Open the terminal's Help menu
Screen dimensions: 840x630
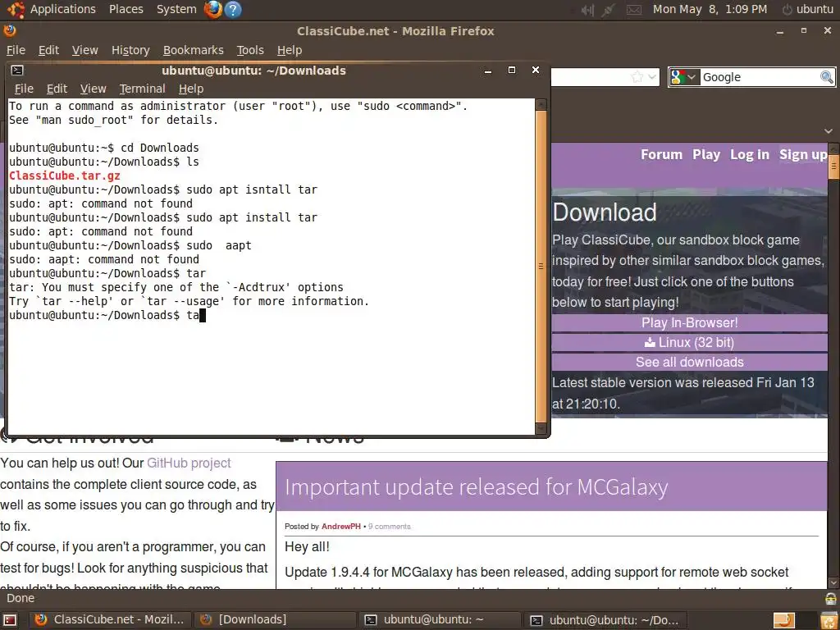(190, 89)
